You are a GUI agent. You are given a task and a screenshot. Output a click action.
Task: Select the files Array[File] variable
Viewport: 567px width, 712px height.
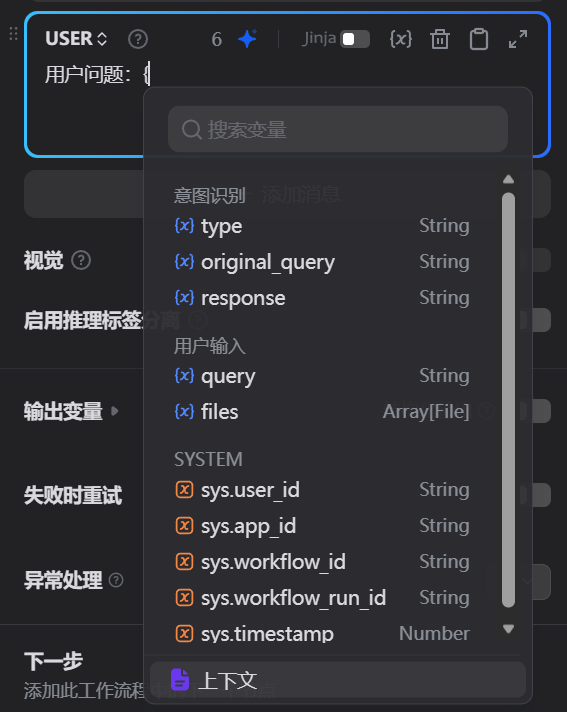point(322,412)
